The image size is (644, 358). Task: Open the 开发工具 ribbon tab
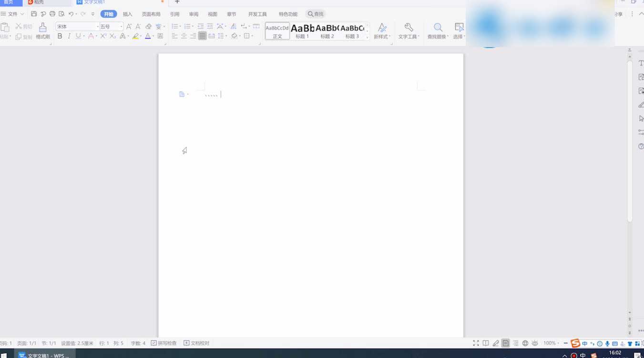257,14
